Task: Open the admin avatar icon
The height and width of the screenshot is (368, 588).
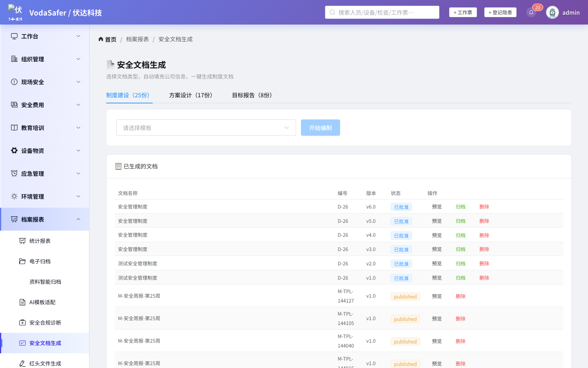Action: [552, 12]
